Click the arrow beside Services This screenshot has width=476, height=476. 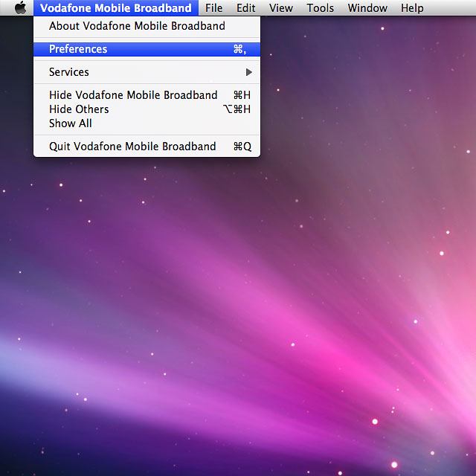(x=249, y=72)
